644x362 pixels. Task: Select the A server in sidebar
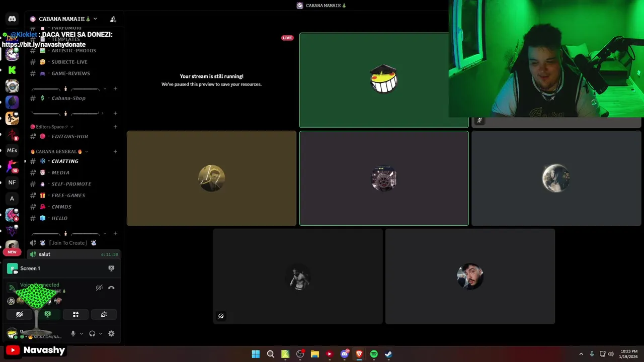[12, 199]
